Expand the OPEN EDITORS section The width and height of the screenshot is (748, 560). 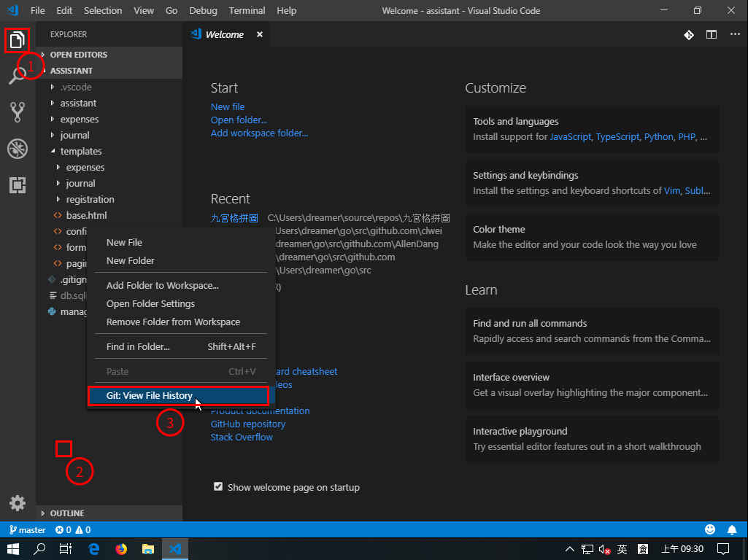pos(78,55)
